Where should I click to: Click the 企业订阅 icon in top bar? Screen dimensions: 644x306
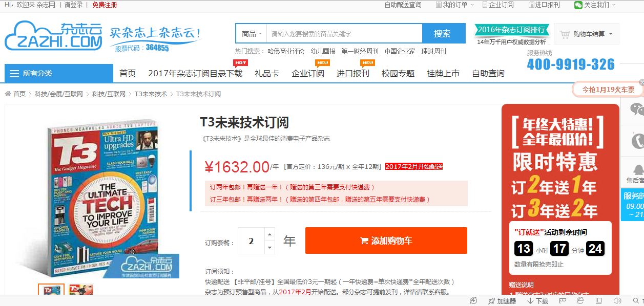point(485,5)
